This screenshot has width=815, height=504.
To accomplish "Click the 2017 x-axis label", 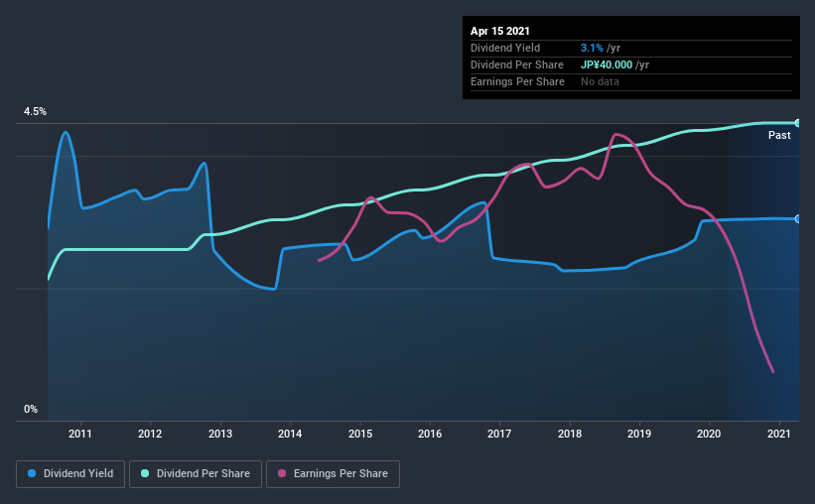I will click(x=499, y=434).
